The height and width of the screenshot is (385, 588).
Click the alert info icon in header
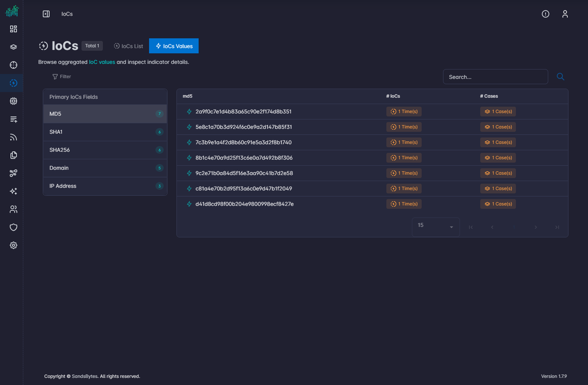(546, 14)
